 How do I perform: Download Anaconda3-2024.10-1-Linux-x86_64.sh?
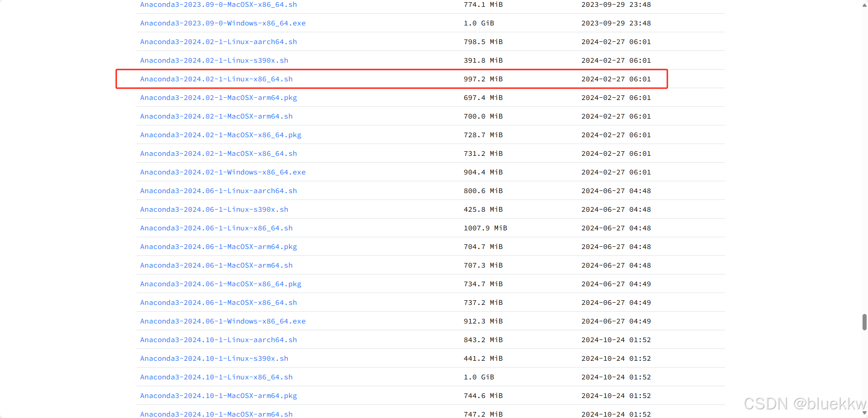[x=216, y=377]
